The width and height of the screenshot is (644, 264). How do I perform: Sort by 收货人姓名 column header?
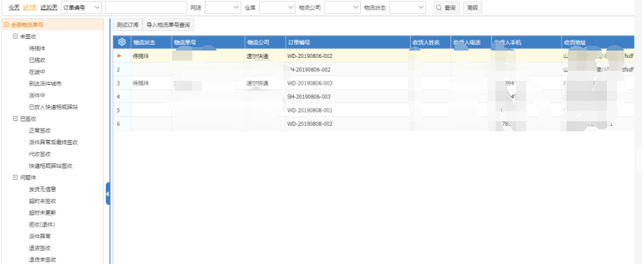(430, 42)
